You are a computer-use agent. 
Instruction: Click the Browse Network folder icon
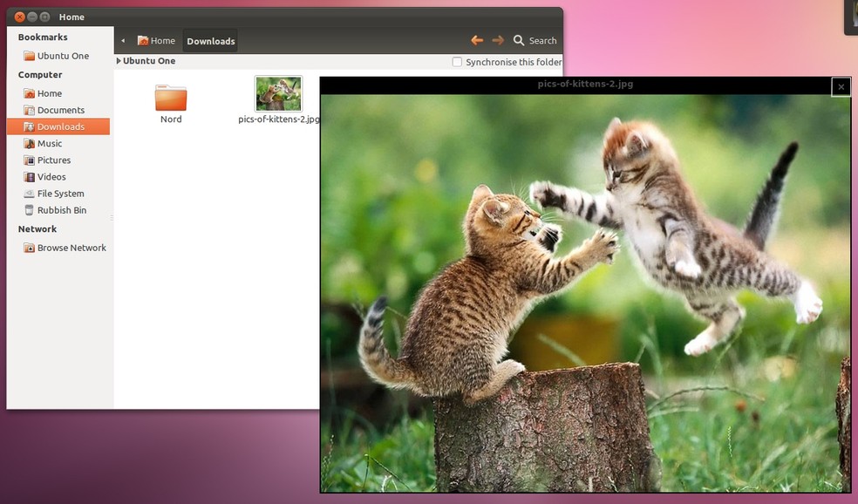point(29,248)
